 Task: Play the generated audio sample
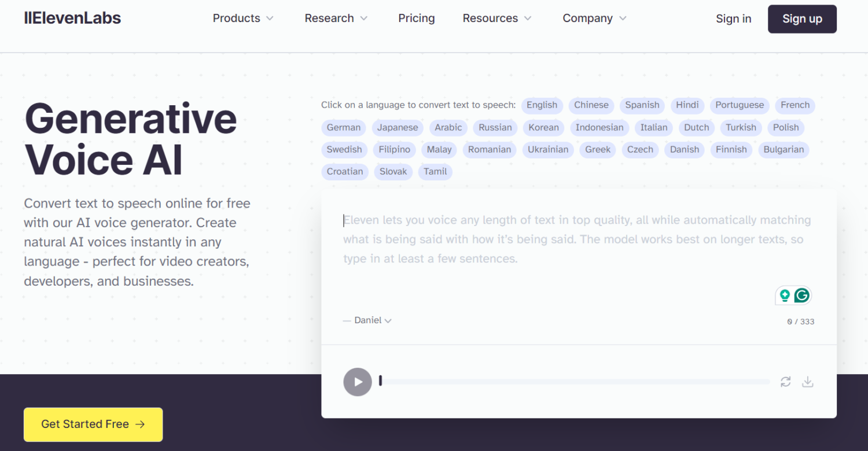pos(358,382)
